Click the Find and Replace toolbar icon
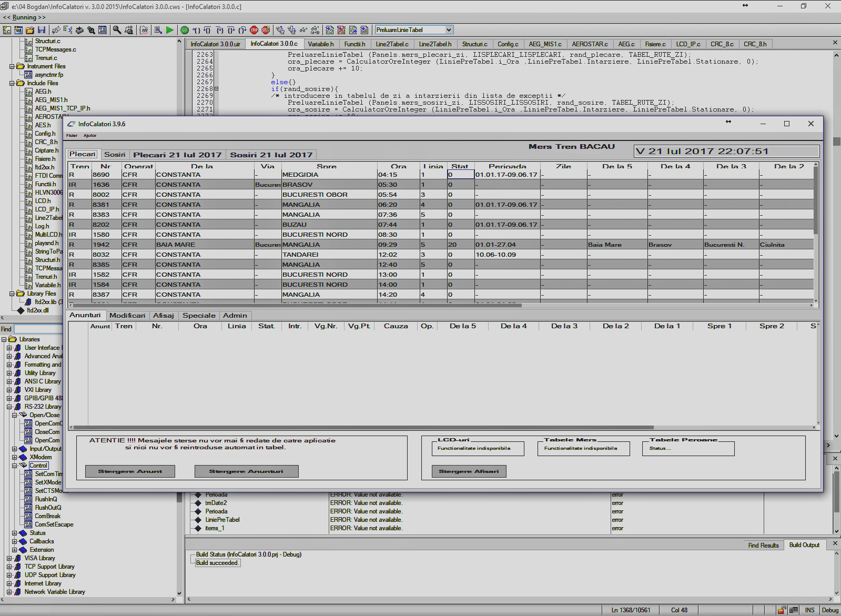The height and width of the screenshot is (616, 841). click(129, 30)
